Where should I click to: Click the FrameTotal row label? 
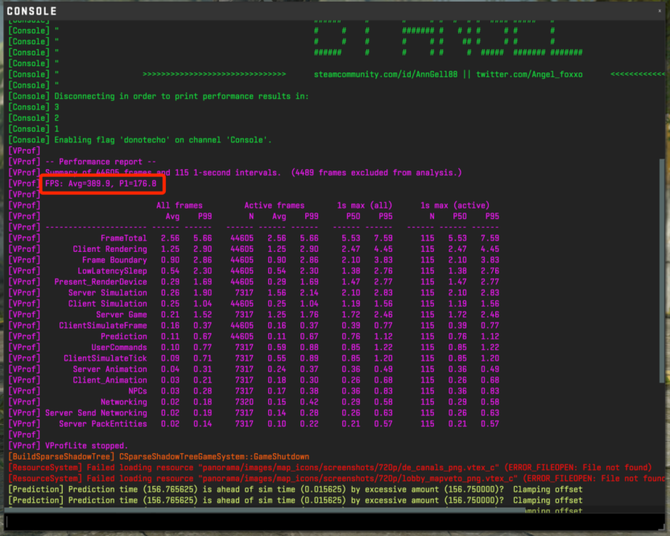click(x=124, y=239)
